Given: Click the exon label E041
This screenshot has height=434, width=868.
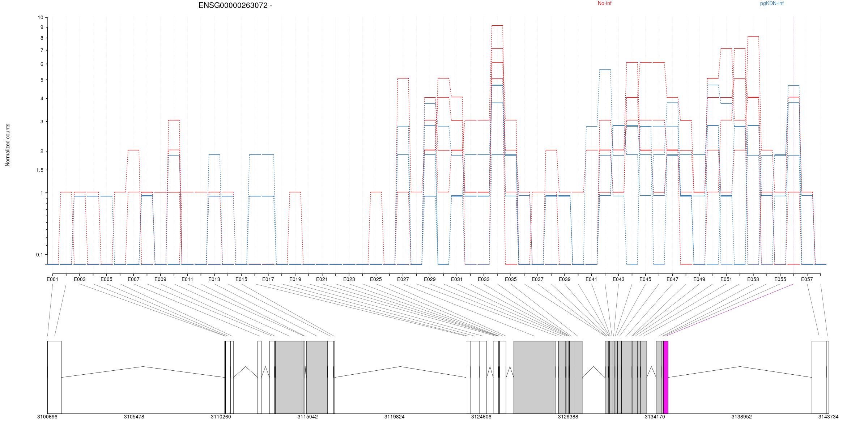Looking at the screenshot, I should 591,279.
